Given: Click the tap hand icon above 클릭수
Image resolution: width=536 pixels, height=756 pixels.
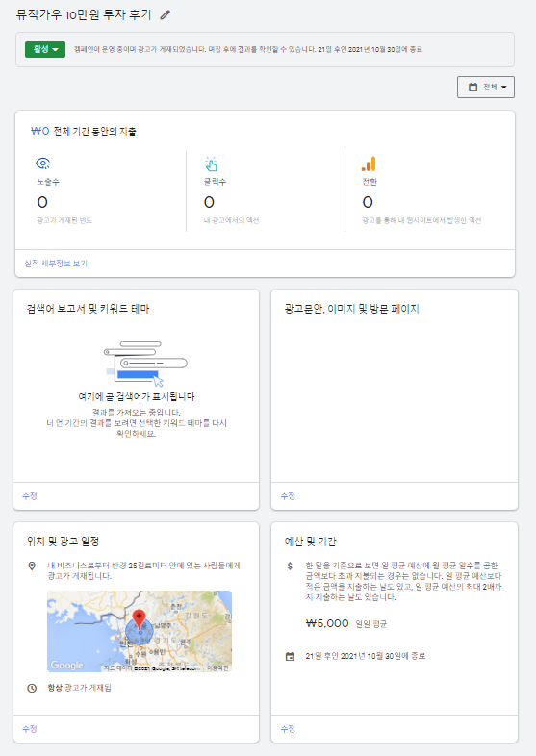Looking at the screenshot, I should pyautogui.click(x=211, y=164).
